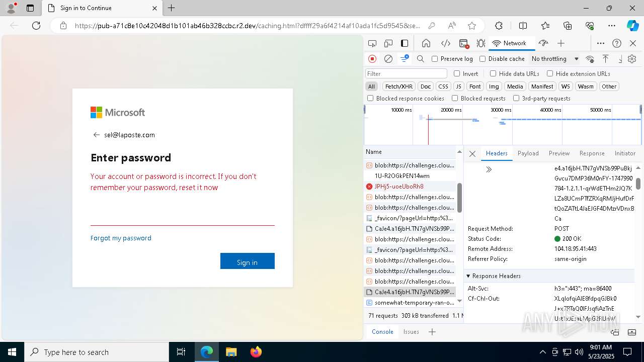Check Blocked response cookies

pyautogui.click(x=370, y=99)
